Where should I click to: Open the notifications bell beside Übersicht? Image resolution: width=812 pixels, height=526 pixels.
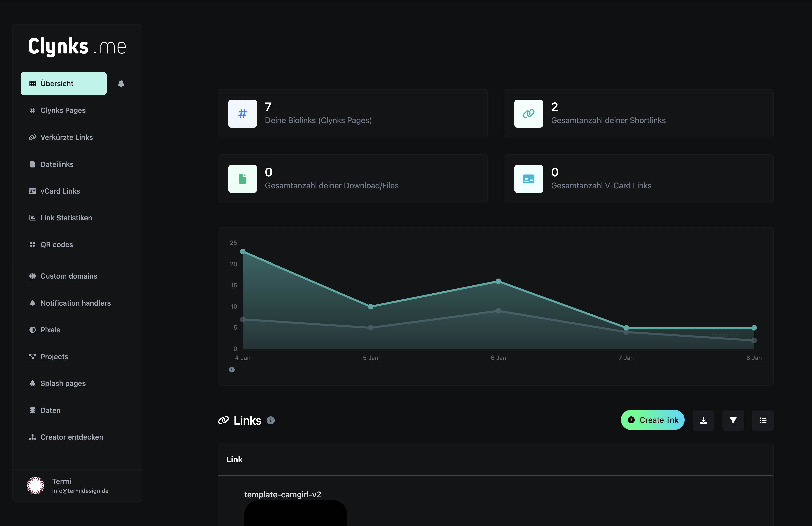tap(121, 83)
